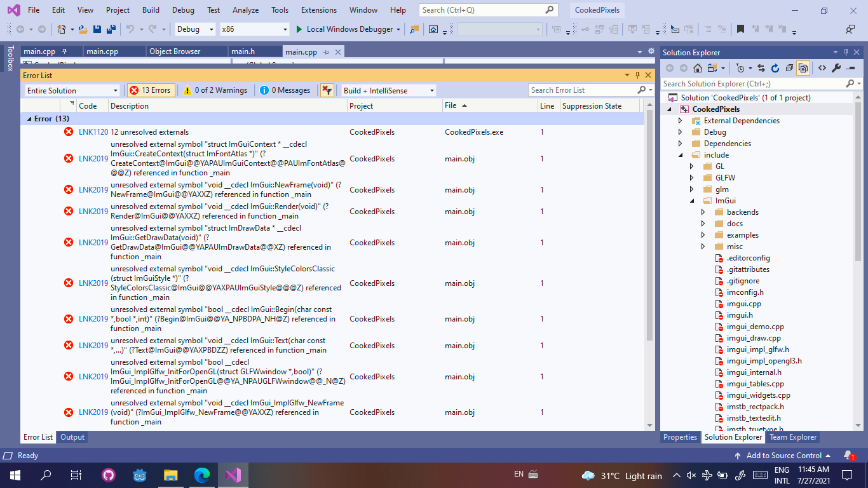The height and width of the screenshot is (488, 868).
Task: Click the Refresh icon in Solution Explorer
Action: tap(775, 68)
